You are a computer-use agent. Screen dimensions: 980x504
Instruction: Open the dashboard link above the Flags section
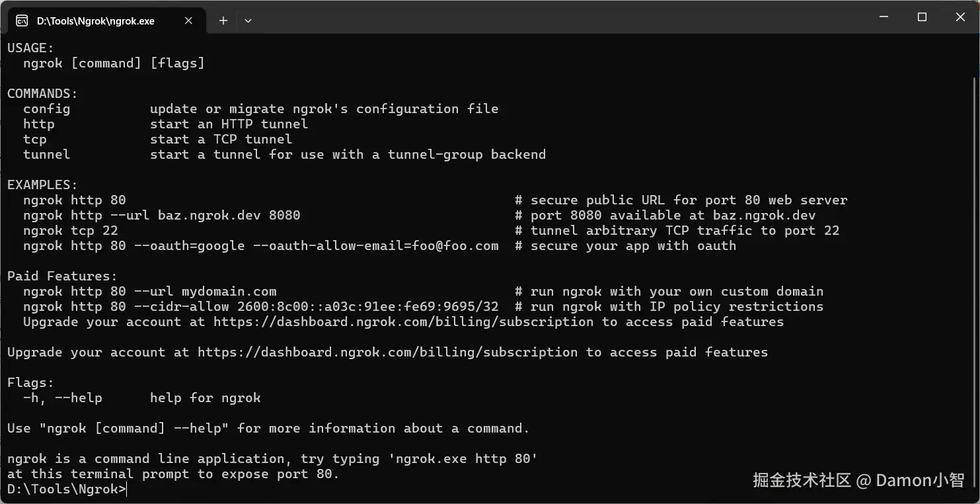point(387,353)
